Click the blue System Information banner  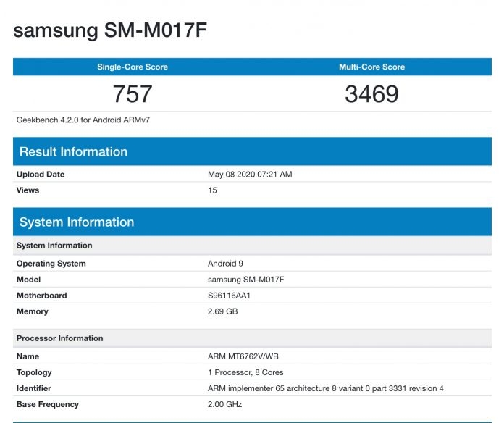pos(252,222)
